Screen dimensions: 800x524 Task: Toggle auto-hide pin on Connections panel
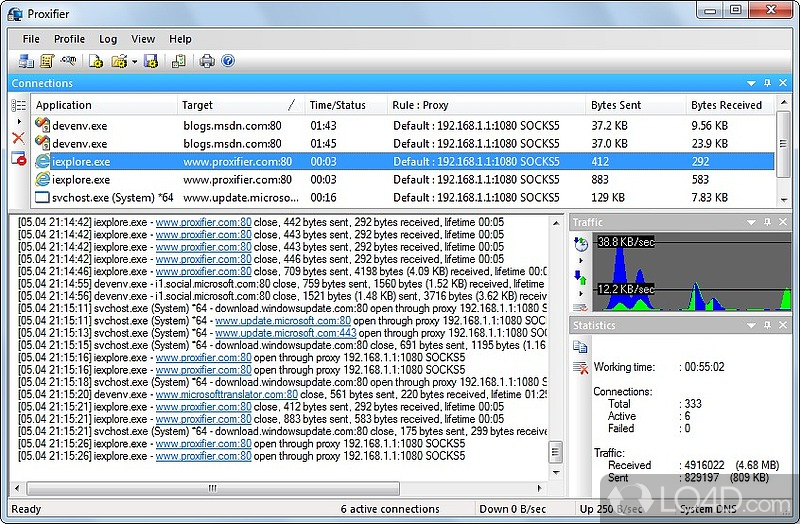tap(767, 83)
